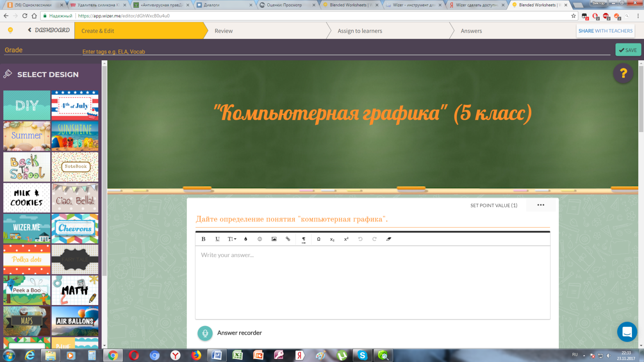Open the emoticon picker
The height and width of the screenshot is (362, 644).
260,239
